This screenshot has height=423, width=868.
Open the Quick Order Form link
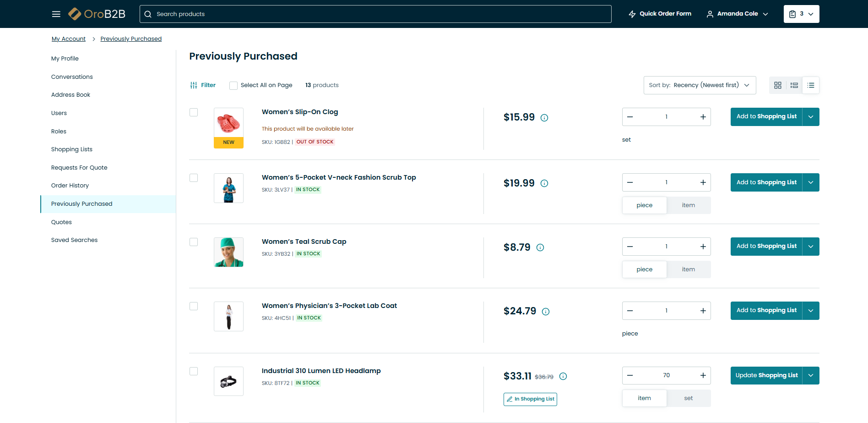pyautogui.click(x=660, y=14)
